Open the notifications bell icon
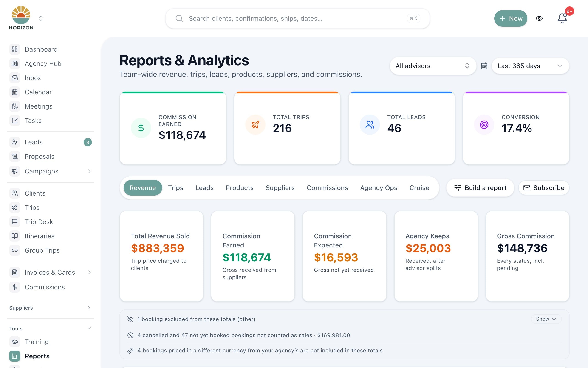This screenshot has height=368, width=588. tap(562, 18)
